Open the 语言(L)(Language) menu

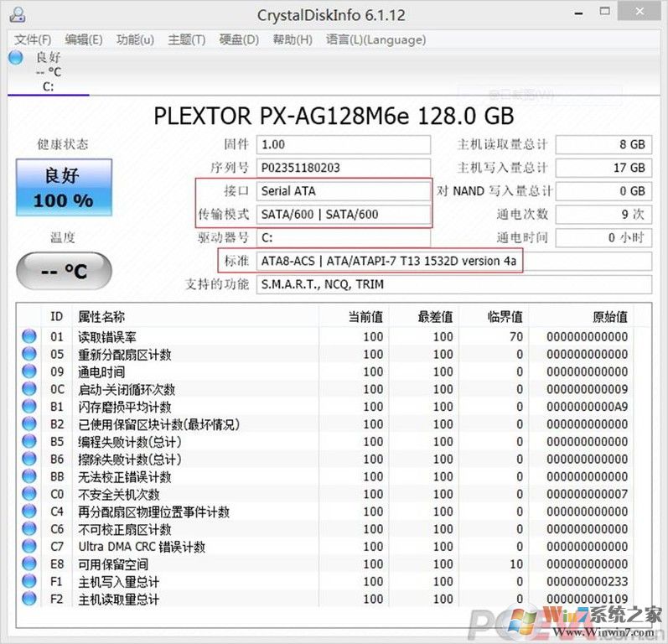[375, 39]
